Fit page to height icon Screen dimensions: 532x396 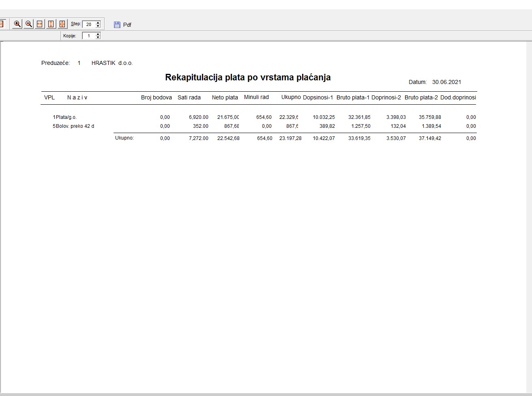pyautogui.click(x=51, y=24)
